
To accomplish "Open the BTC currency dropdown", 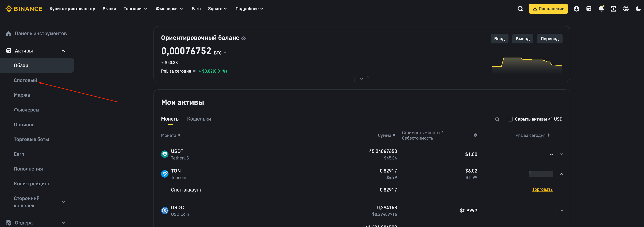I will coord(220,53).
